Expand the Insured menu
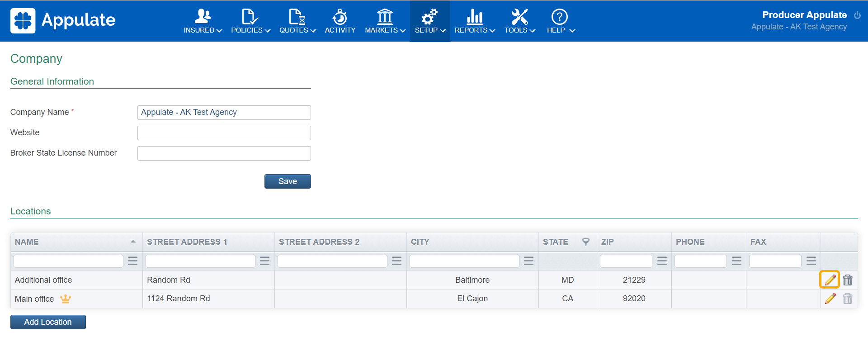The width and height of the screenshot is (868, 351). pos(203,21)
